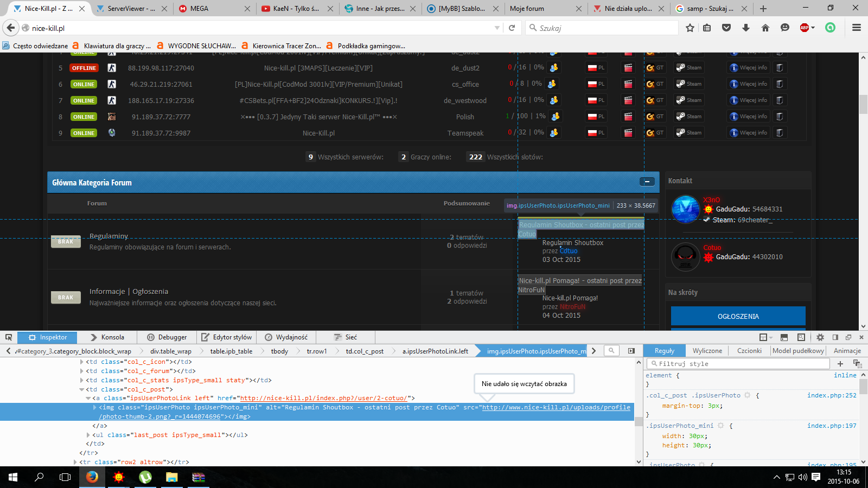Open the Firefox hamburger menu
Image resolution: width=868 pixels, height=488 pixels.
pos(857,28)
